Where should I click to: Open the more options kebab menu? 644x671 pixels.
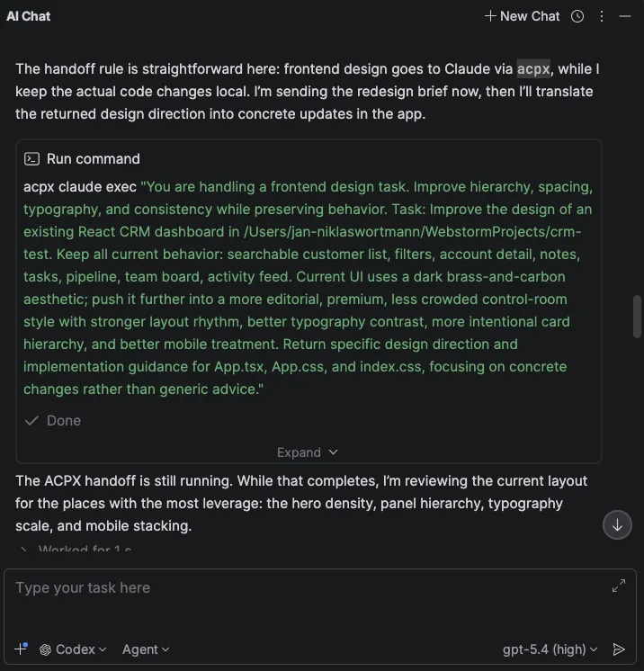point(602,16)
